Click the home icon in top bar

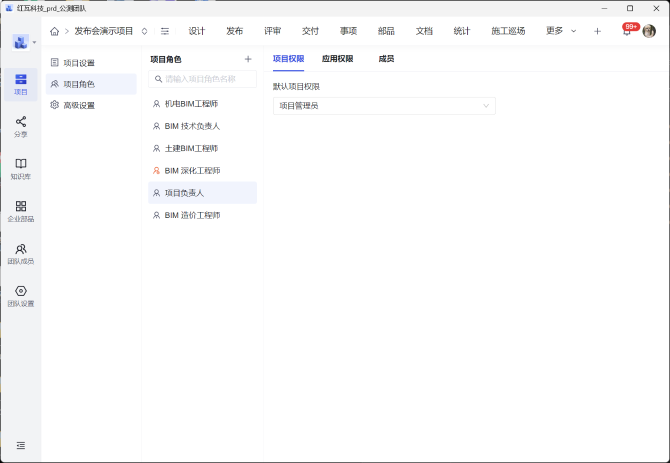pos(55,31)
